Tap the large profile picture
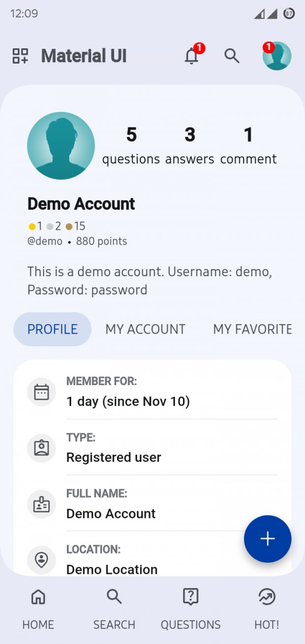This screenshot has height=644, width=305. pos(61,145)
